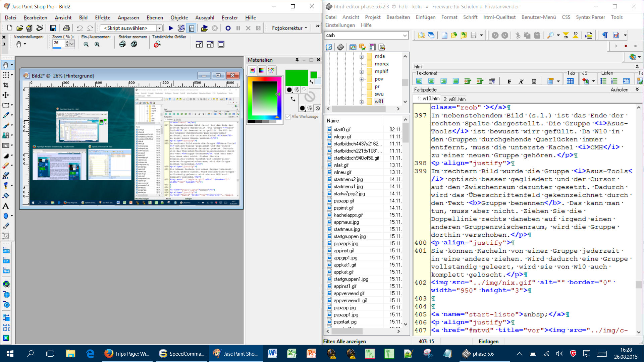Select the Crop tool in tool palette
The image size is (644, 362).
tap(6, 85)
